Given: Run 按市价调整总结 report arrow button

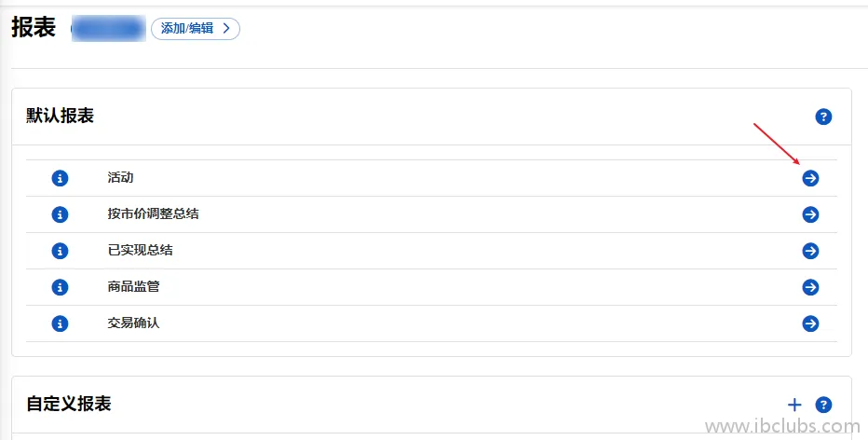Looking at the screenshot, I should click(810, 214).
